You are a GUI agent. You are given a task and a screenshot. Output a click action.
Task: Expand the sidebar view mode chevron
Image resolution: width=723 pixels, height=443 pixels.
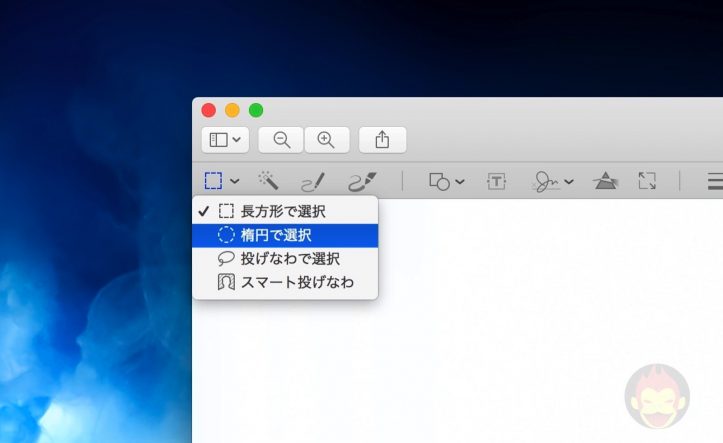(x=237, y=139)
